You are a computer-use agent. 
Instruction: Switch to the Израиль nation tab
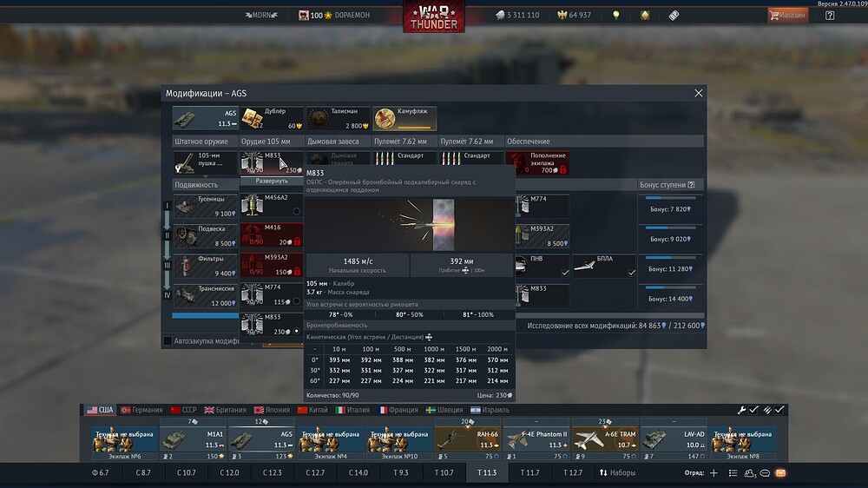[x=490, y=410]
